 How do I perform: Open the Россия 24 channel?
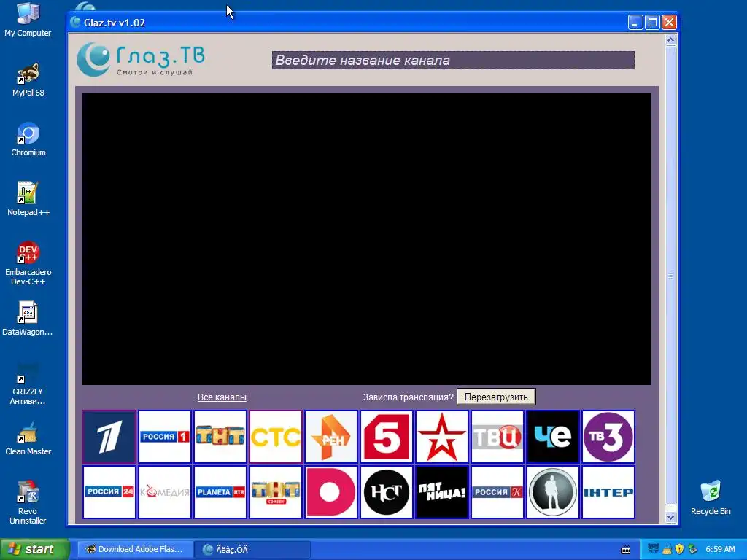click(x=109, y=492)
